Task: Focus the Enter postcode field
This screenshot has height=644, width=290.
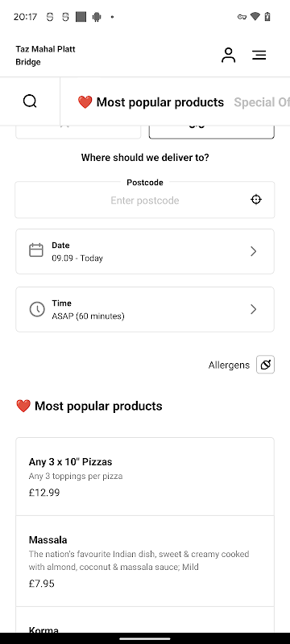Action: coord(145,200)
